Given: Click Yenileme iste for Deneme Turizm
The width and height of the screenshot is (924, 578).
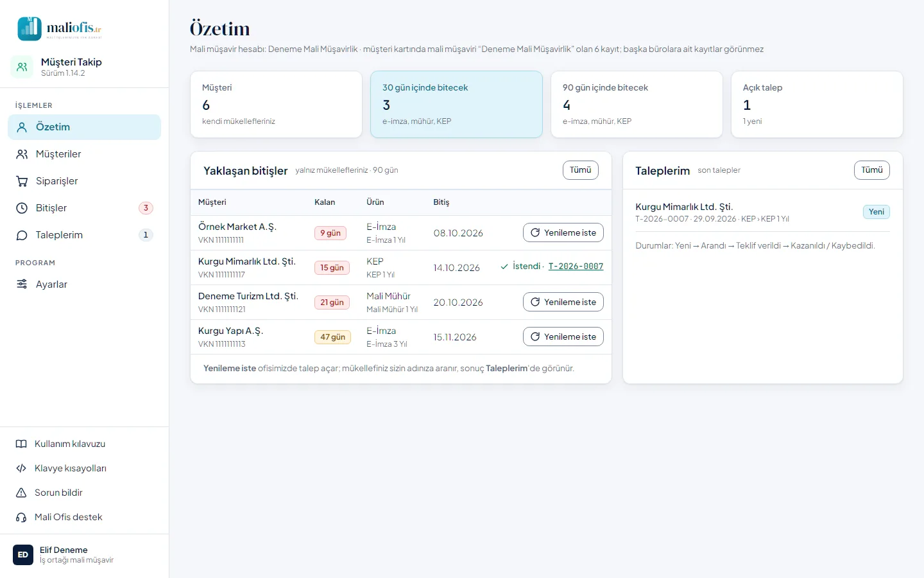Looking at the screenshot, I should click(x=563, y=302).
